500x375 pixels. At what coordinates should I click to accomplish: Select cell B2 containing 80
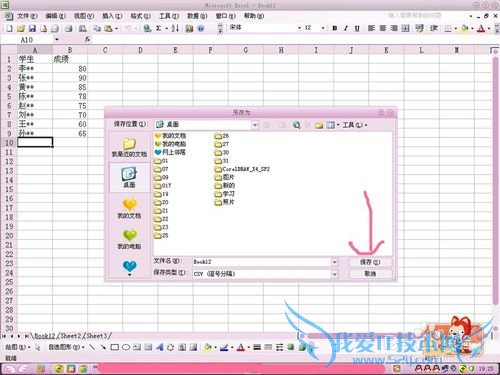click(70, 69)
